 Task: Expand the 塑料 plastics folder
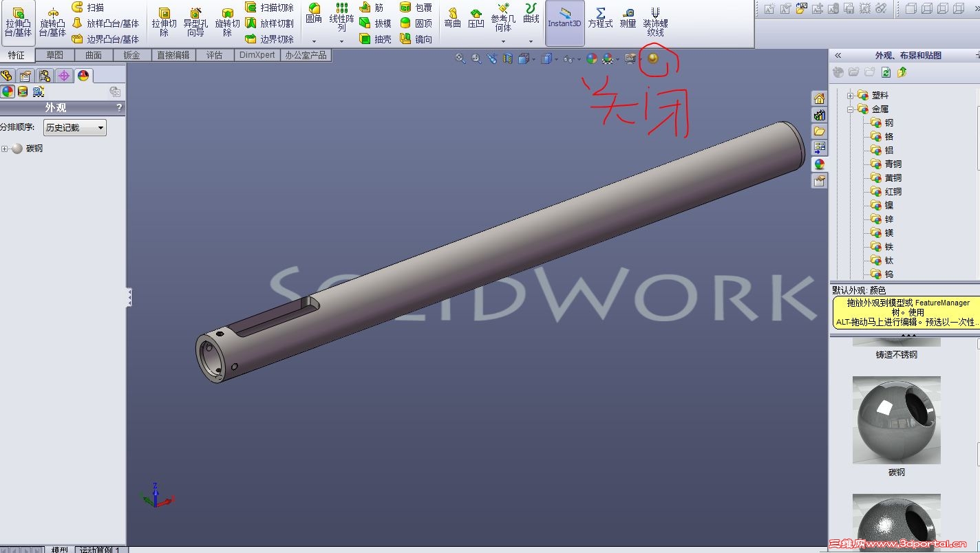point(851,96)
